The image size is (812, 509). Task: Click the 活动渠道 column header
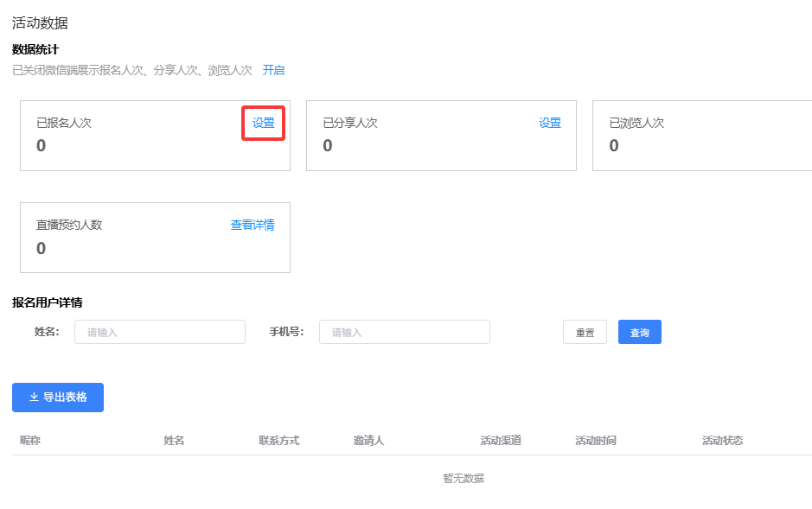point(501,441)
